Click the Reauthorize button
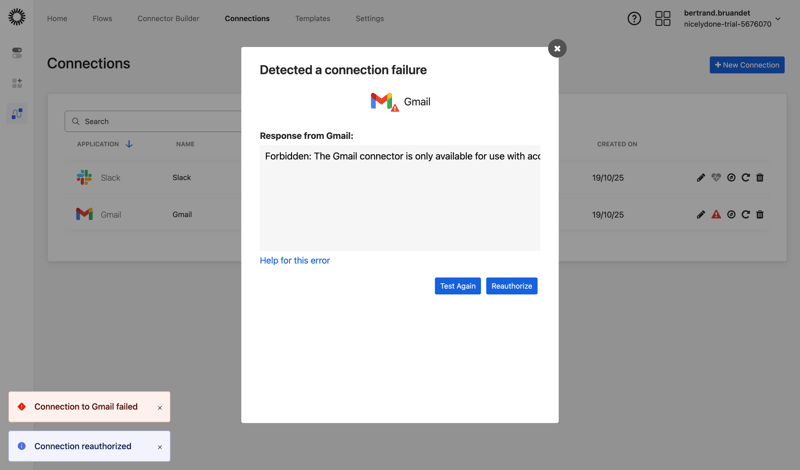This screenshot has width=800, height=470. point(512,286)
